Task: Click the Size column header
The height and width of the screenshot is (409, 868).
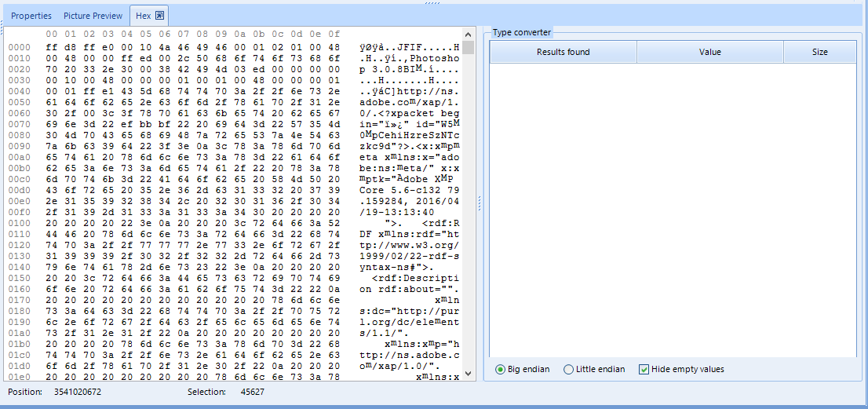Action: click(x=819, y=52)
